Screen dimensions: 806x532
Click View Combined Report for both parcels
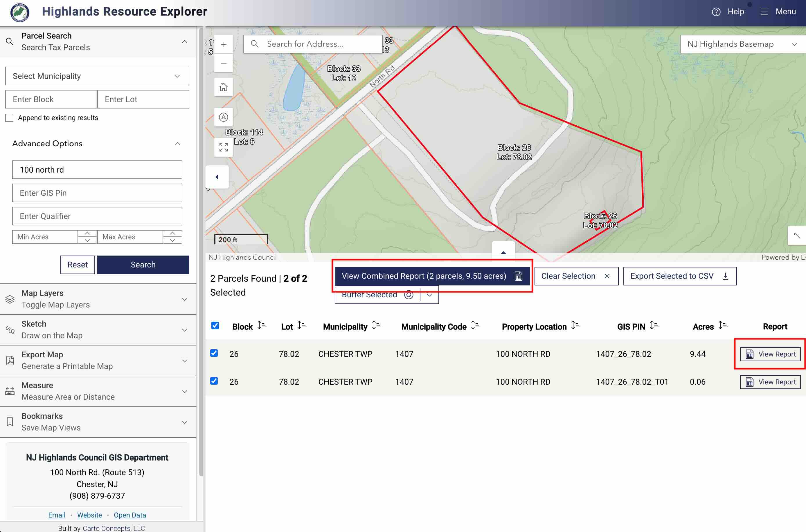click(x=432, y=276)
